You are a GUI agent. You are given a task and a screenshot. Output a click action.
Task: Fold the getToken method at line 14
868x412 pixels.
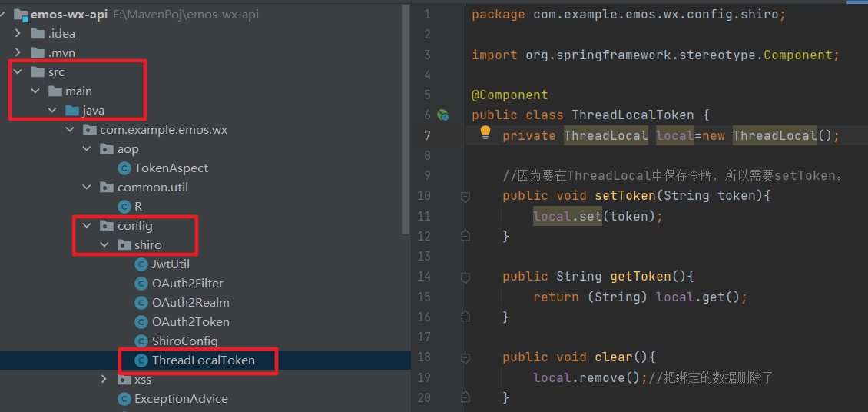[465, 276]
